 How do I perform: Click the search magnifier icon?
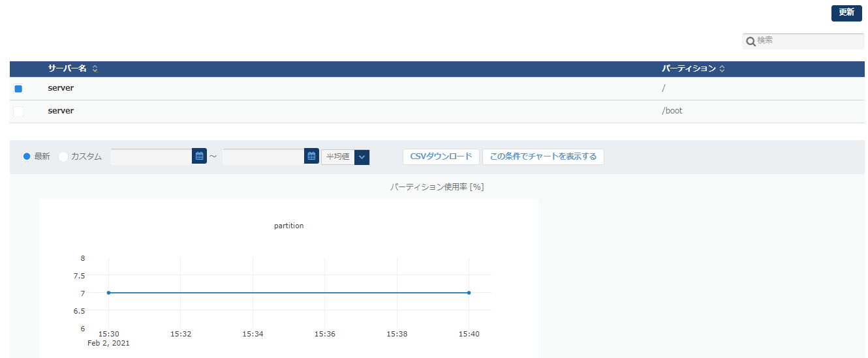[751, 42]
